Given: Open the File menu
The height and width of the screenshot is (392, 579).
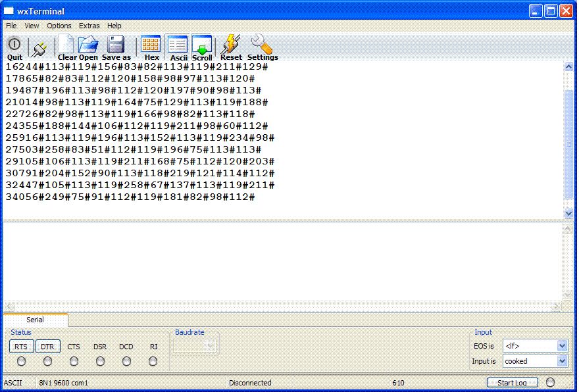Looking at the screenshot, I should pos(11,26).
